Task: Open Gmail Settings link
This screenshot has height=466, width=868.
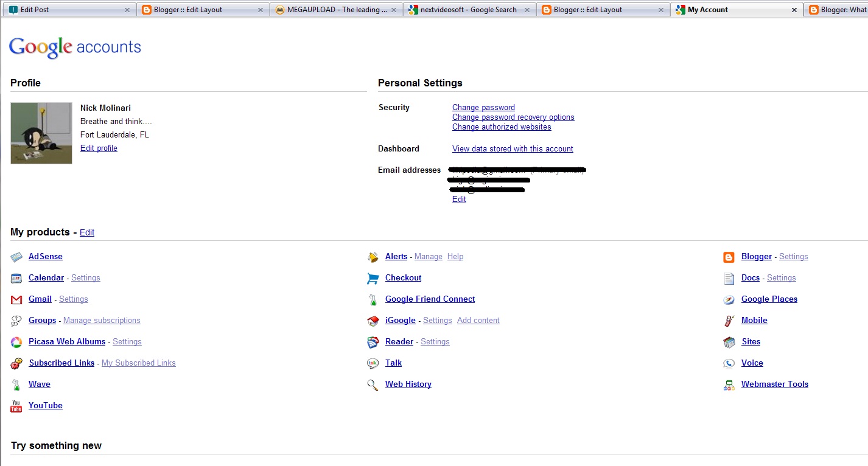Action: 74,299
